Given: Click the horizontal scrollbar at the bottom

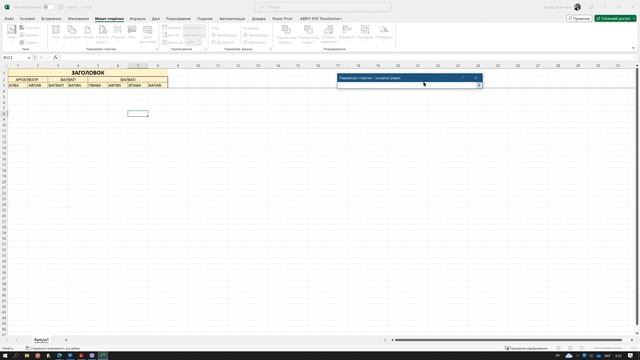Looking at the screenshot, I should click(508, 340).
